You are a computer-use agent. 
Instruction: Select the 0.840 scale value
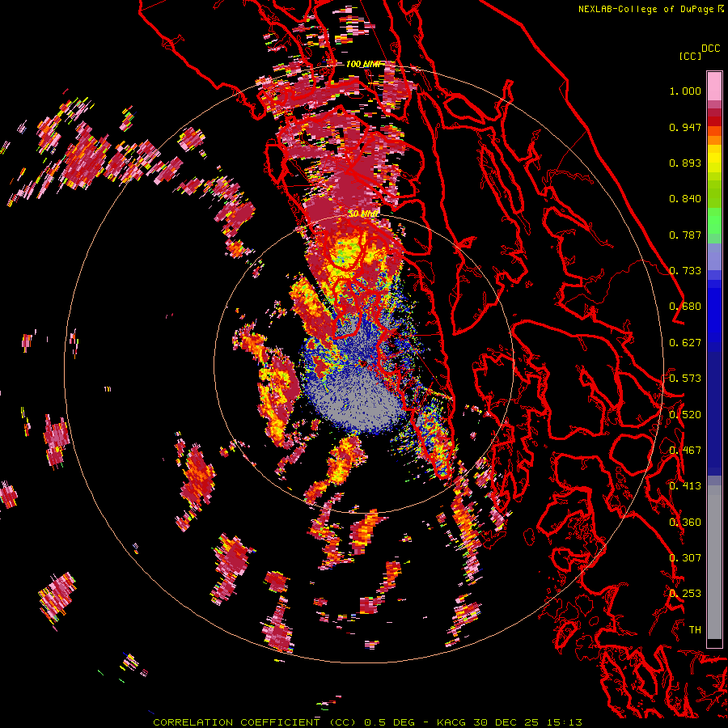685,199
